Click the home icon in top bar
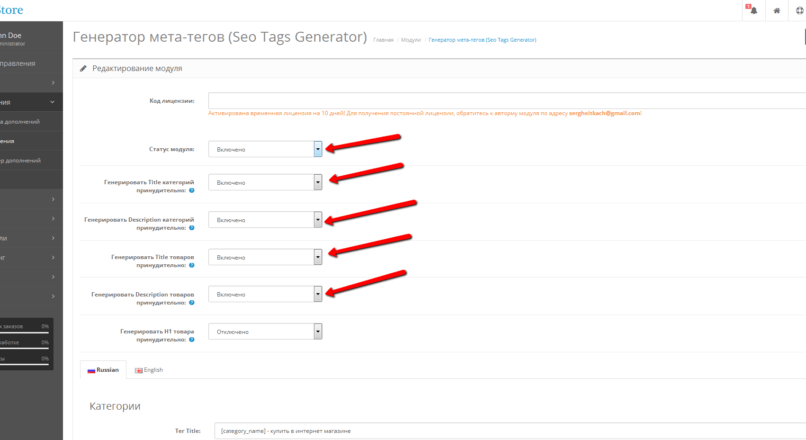This screenshot has height=440, width=806. coord(776,10)
